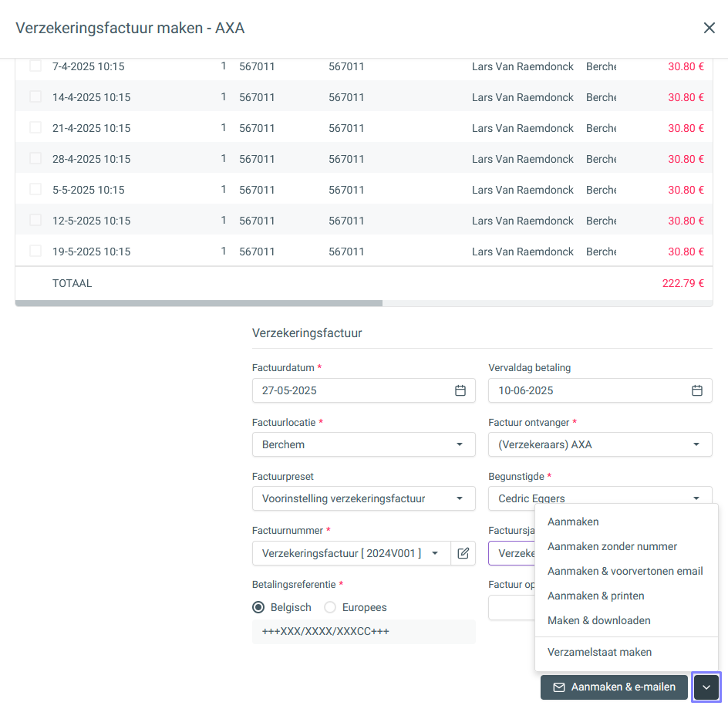
Task: Enable the 19-5-2025 10:15 row checkbox
Action: point(35,251)
